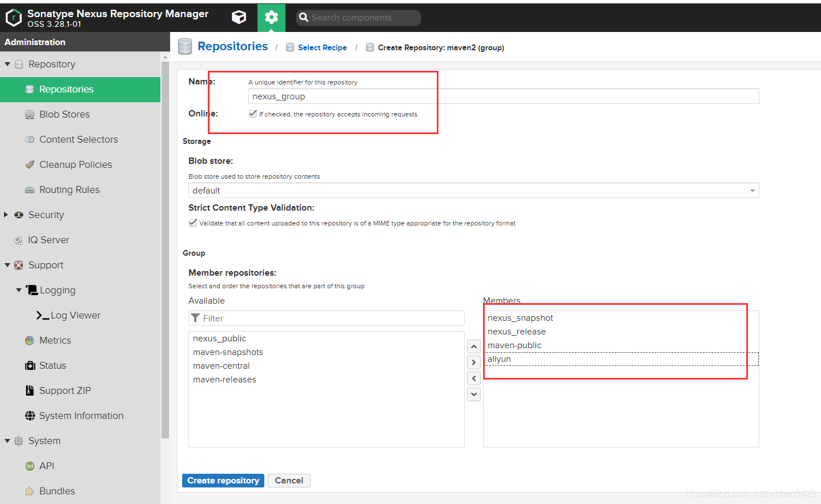Select aliyun in Members list

click(x=621, y=359)
